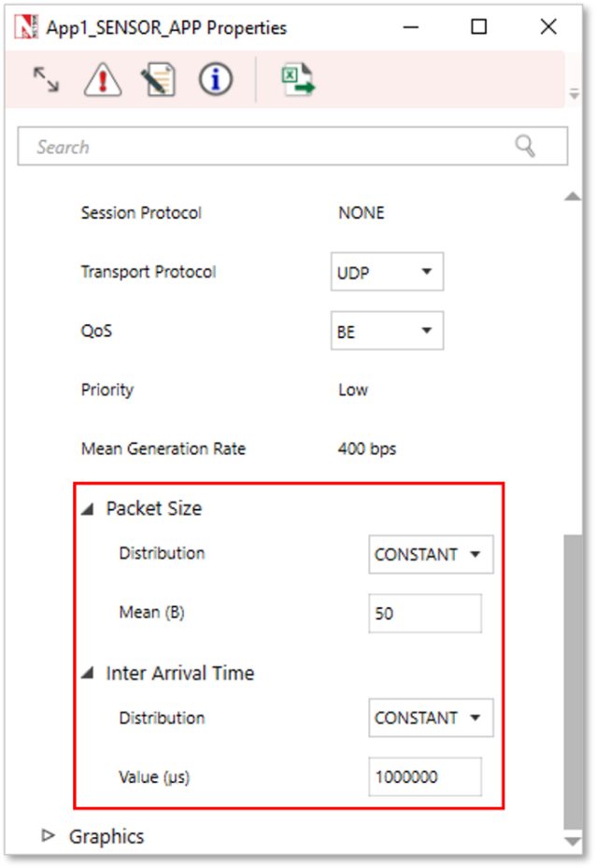Open Packet Size Distribution dropdown
The width and height of the screenshot is (596, 868).
pos(431,555)
